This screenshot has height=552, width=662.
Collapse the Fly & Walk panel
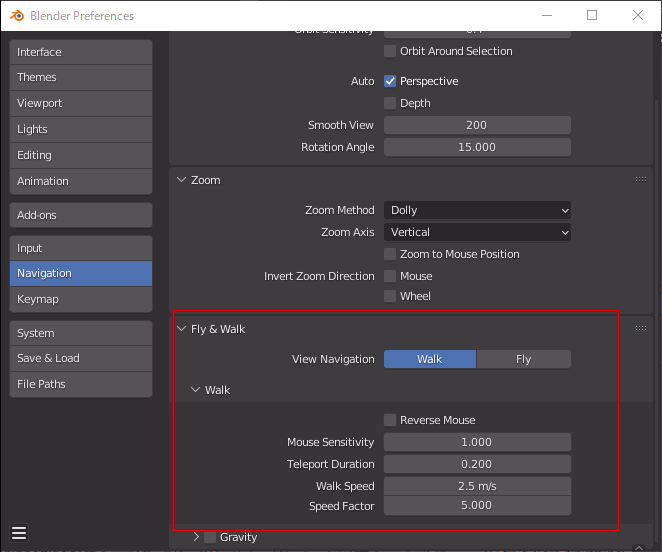(182, 329)
